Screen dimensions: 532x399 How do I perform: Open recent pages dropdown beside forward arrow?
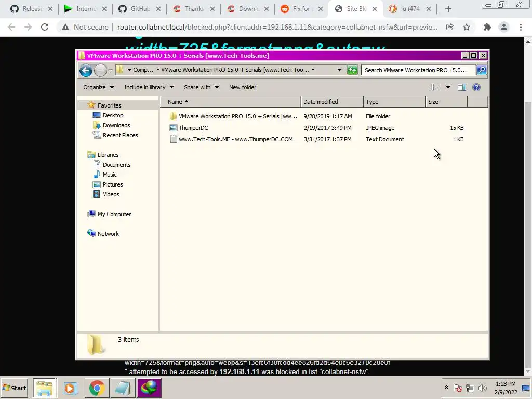pyautogui.click(x=110, y=71)
